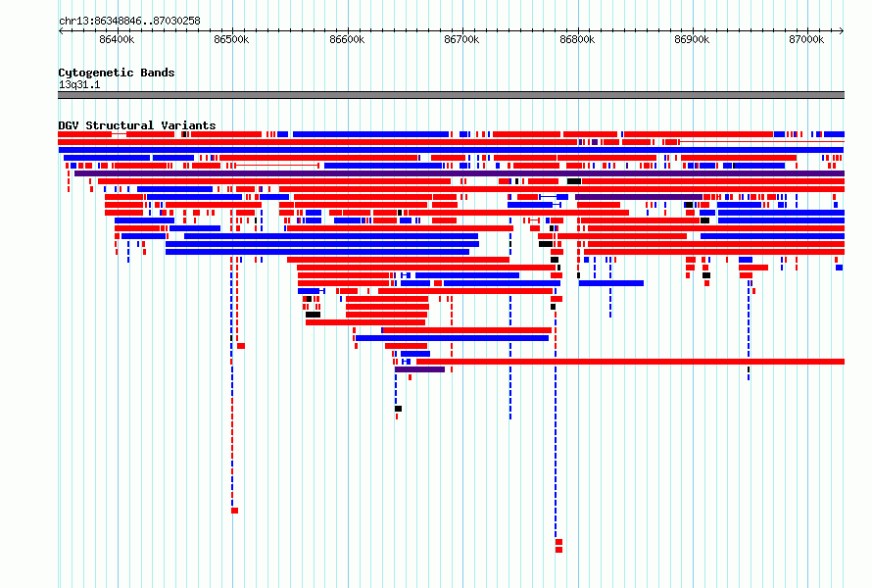Select the 13q31.1 band label

(x=79, y=84)
